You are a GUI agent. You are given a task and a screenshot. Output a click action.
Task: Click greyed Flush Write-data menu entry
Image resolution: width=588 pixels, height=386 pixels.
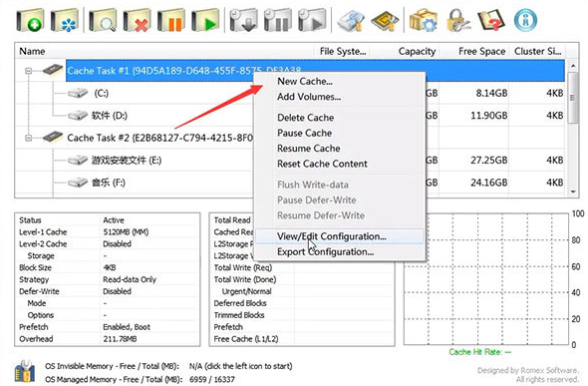[x=340, y=185]
